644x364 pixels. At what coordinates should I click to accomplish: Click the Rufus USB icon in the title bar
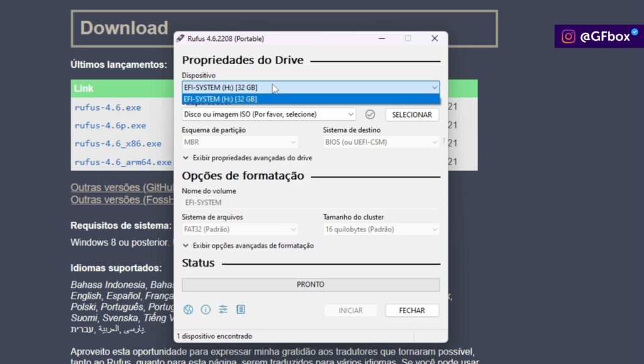click(180, 38)
